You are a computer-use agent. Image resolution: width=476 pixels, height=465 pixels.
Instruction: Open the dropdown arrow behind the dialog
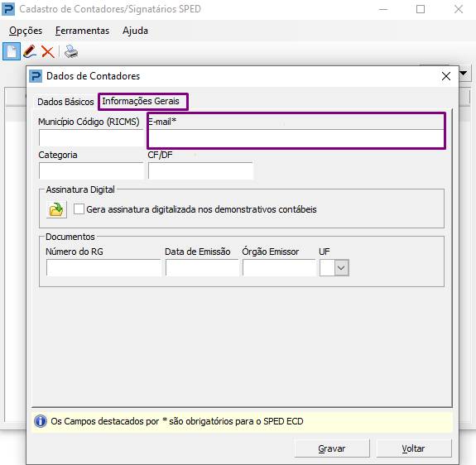click(x=464, y=73)
